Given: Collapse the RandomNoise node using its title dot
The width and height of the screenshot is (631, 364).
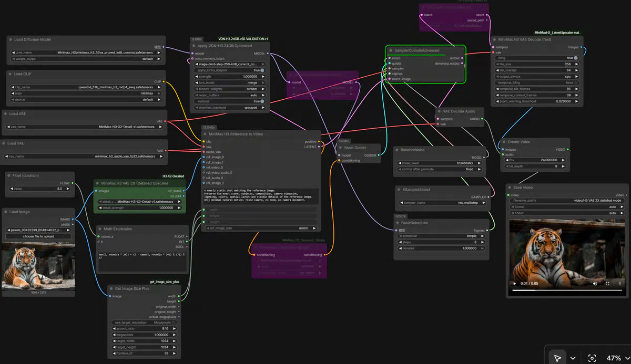Looking at the screenshot, I should coord(397,150).
